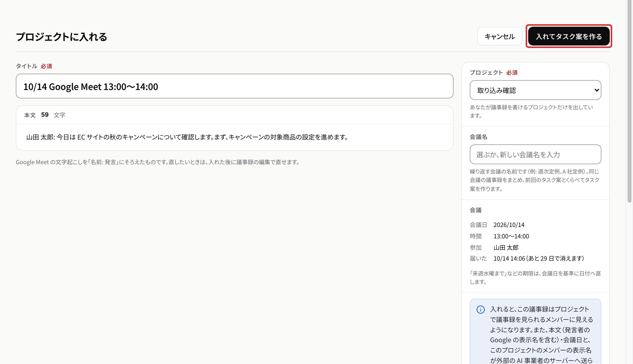Click the page heading プロジェクトに入れる
This screenshot has width=633, height=364.
62,37
